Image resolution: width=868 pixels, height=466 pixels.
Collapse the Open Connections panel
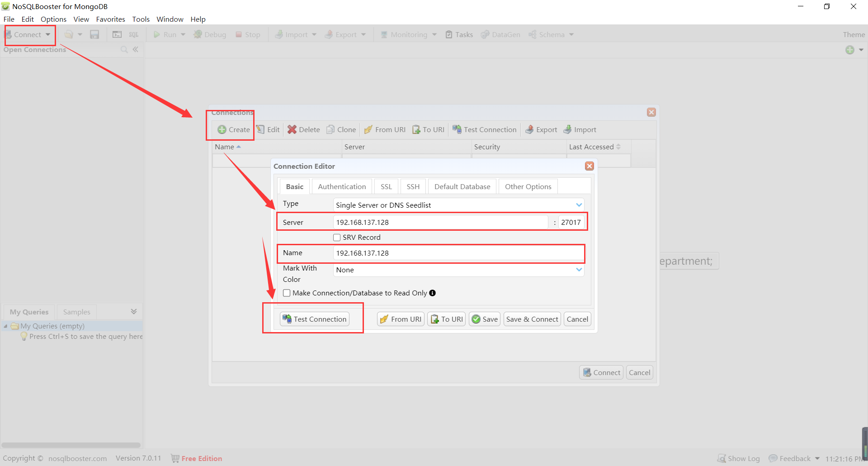coord(135,49)
